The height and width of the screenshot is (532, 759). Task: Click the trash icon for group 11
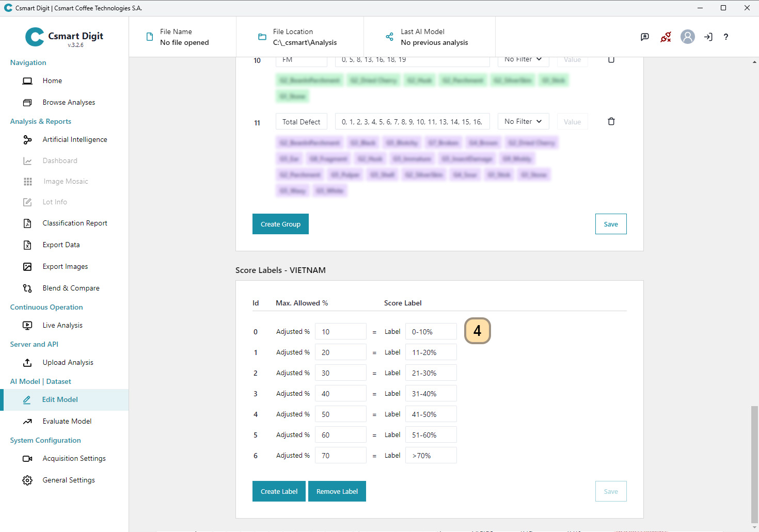611,122
